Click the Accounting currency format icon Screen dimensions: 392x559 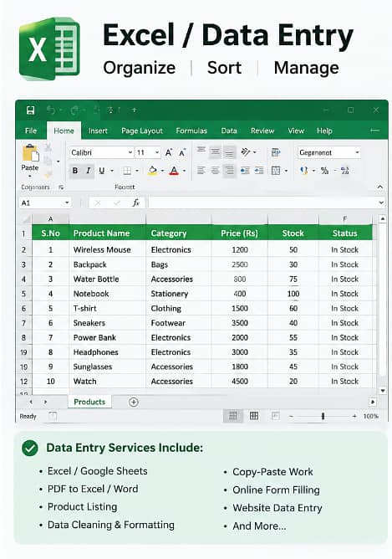click(303, 171)
